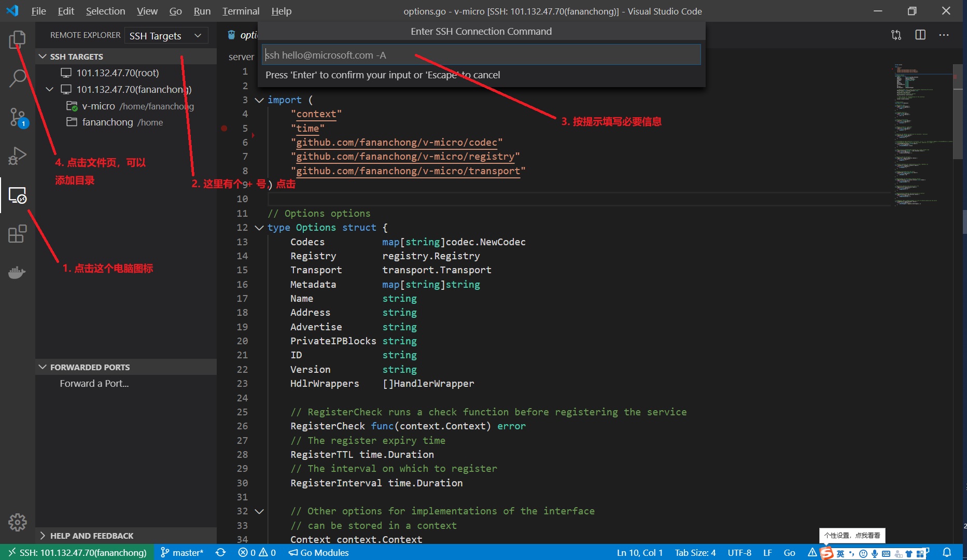The height and width of the screenshot is (560, 967).
Task: Open the Extensions view
Action: [x=17, y=234]
